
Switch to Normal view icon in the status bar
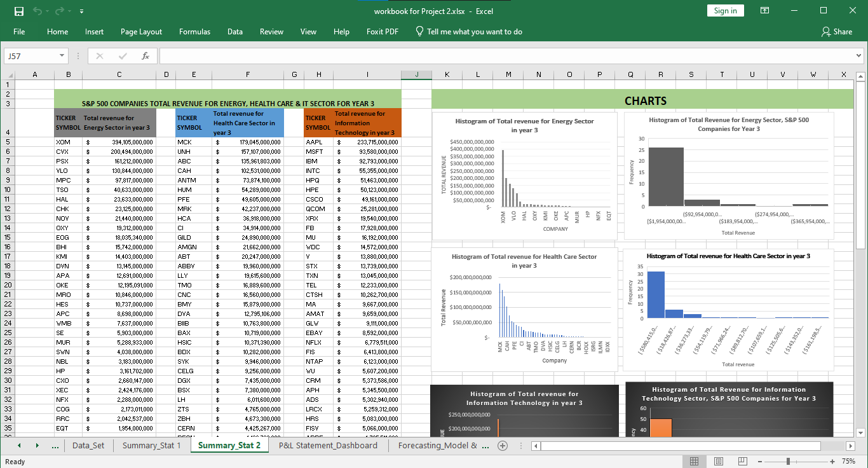pos(694,461)
